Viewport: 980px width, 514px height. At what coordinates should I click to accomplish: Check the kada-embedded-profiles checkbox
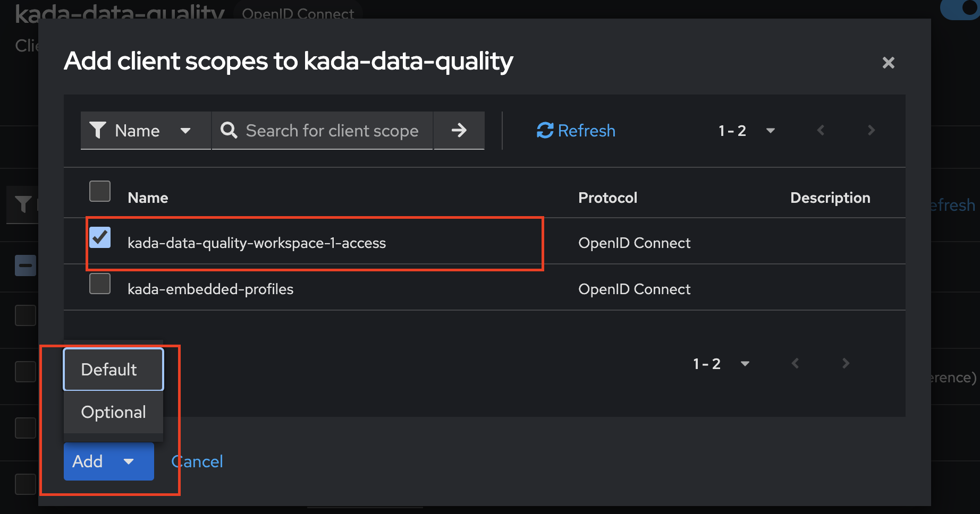(x=100, y=284)
